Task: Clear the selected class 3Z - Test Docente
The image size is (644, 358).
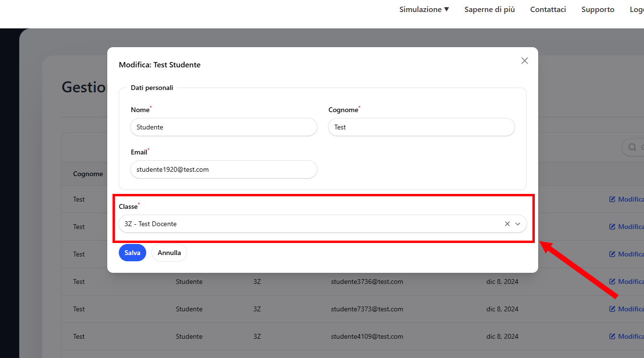Action: (x=507, y=224)
